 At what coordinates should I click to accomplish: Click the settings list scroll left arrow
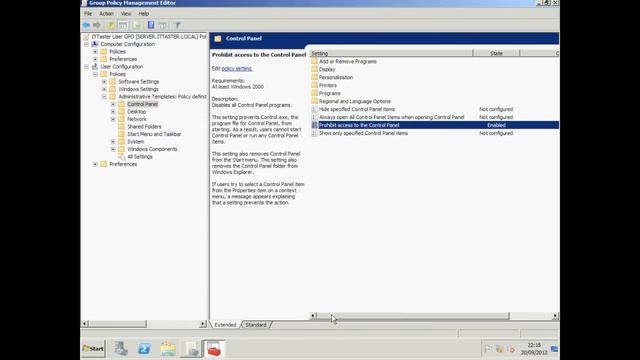coord(313,316)
